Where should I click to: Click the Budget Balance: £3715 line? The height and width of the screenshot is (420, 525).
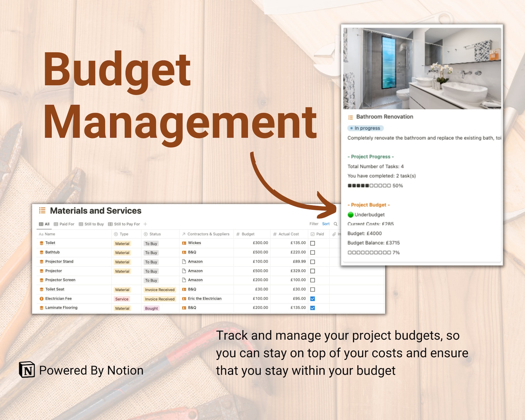[374, 243]
